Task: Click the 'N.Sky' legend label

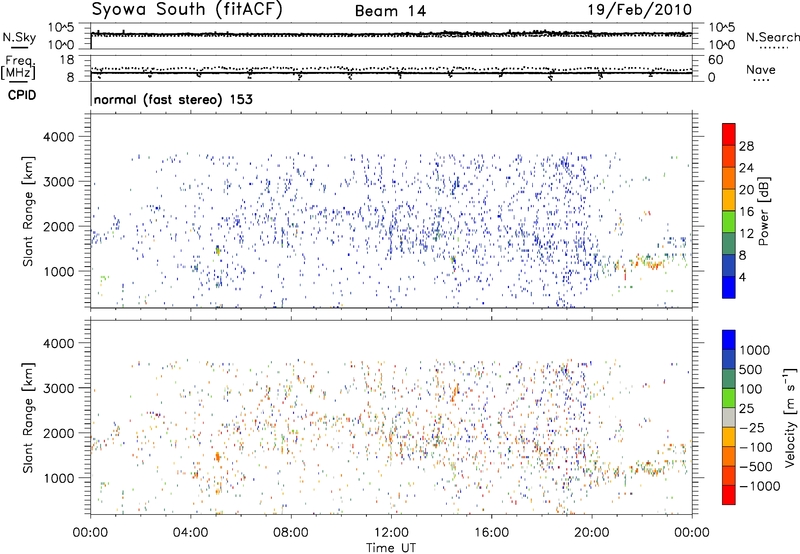Action: point(19,37)
